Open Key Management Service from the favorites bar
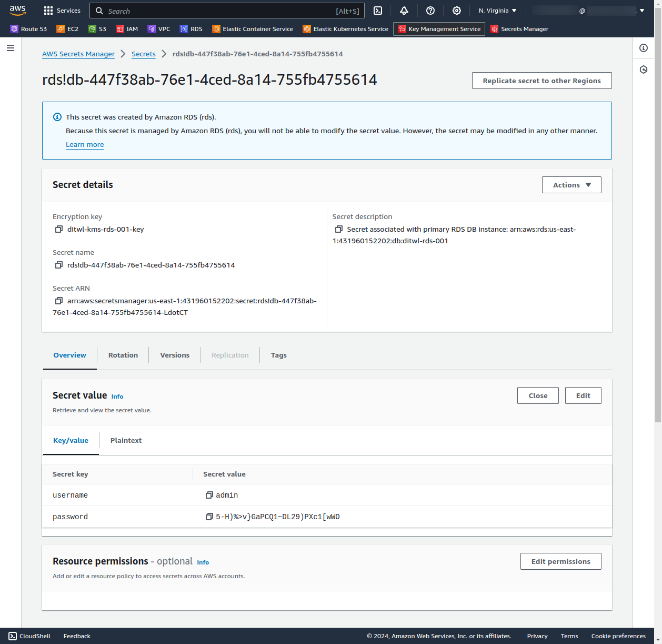 pos(439,29)
